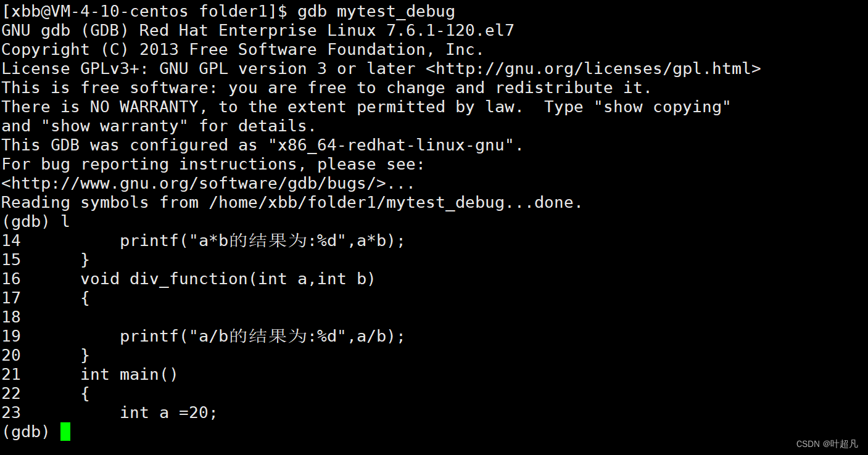
Task: Click the 'void div_function(int a,int b)' line
Action: point(228,279)
